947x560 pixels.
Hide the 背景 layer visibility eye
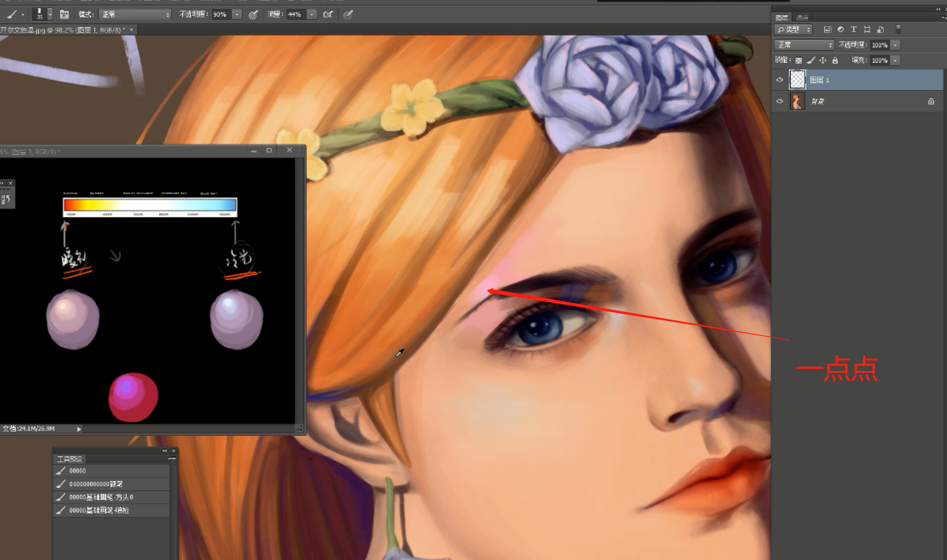pos(780,101)
